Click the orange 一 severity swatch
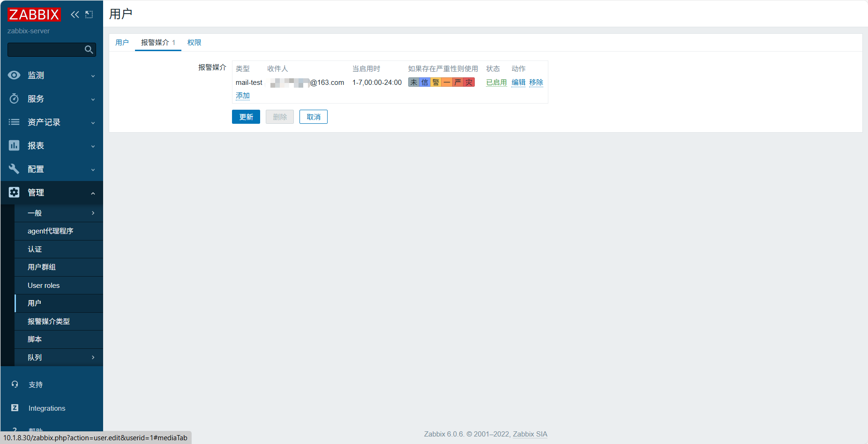The width and height of the screenshot is (868, 444). [x=447, y=83]
